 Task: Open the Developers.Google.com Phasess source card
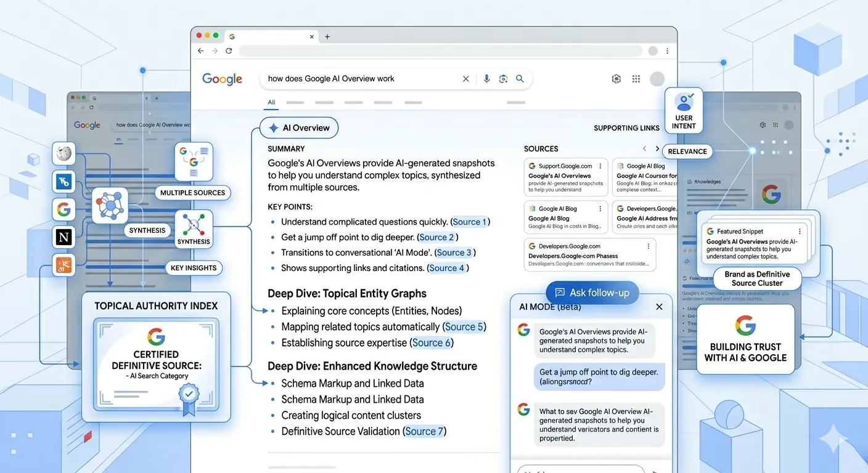pos(590,254)
